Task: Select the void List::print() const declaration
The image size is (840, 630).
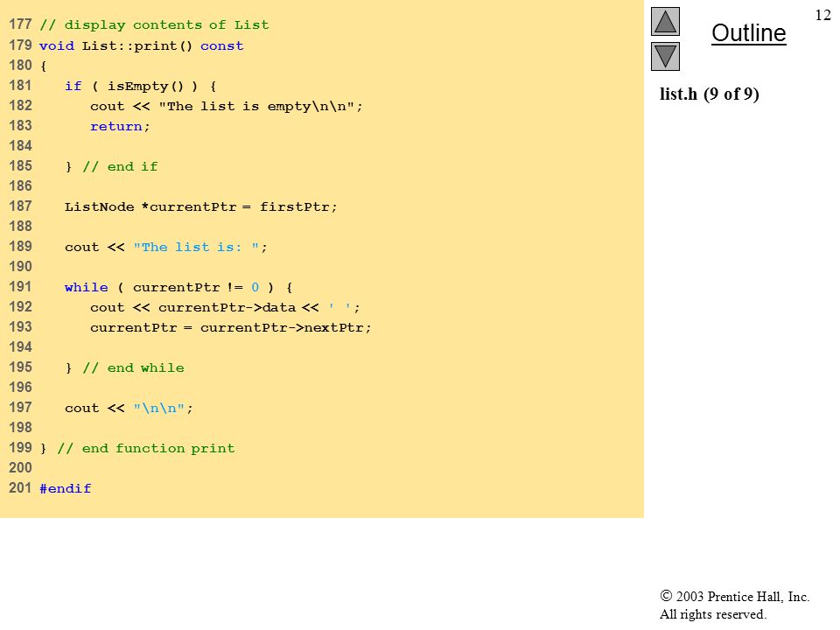Action: coord(142,46)
